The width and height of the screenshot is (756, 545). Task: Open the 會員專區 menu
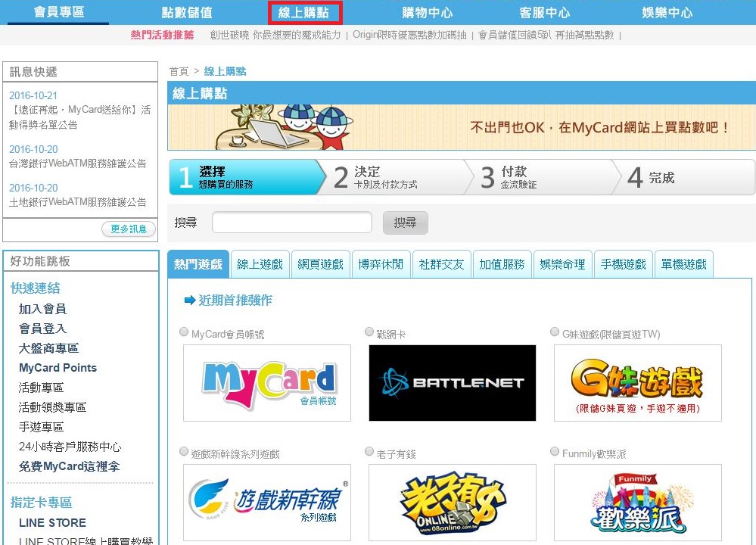tap(59, 12)
